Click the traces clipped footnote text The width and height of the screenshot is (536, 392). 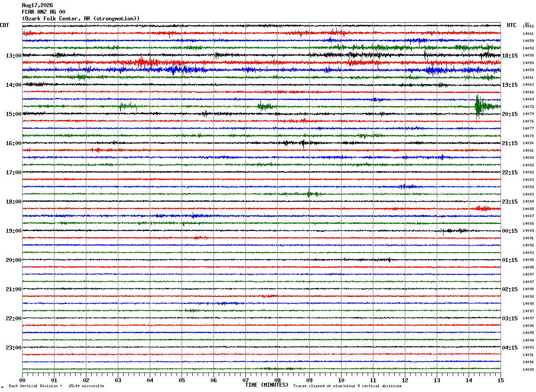(347, 386)
